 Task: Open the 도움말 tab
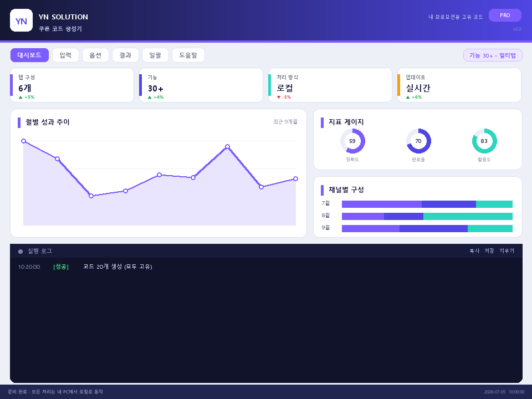click(188, 55)
